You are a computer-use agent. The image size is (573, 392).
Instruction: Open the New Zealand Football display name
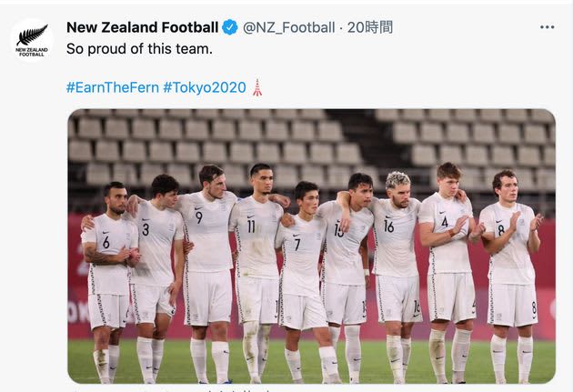coord(142,27)
